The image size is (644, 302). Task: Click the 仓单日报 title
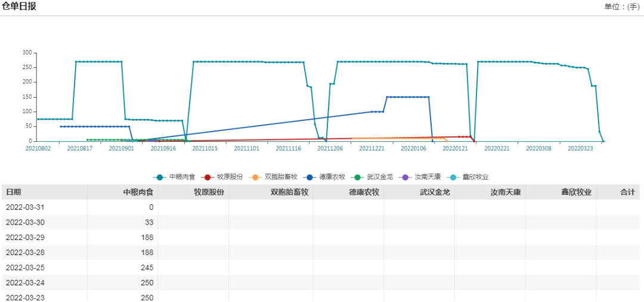19,7
